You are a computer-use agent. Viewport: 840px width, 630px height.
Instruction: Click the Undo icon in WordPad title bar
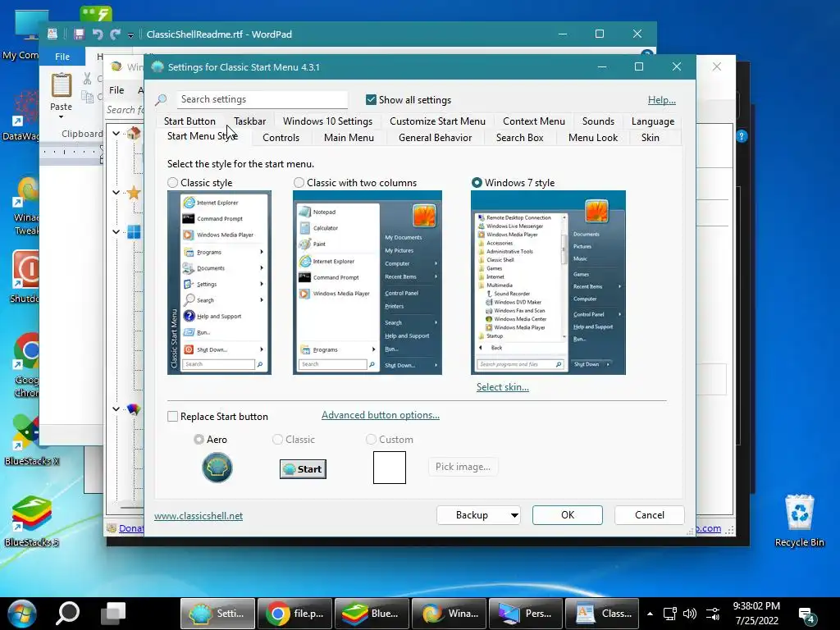tap(98, 34)
